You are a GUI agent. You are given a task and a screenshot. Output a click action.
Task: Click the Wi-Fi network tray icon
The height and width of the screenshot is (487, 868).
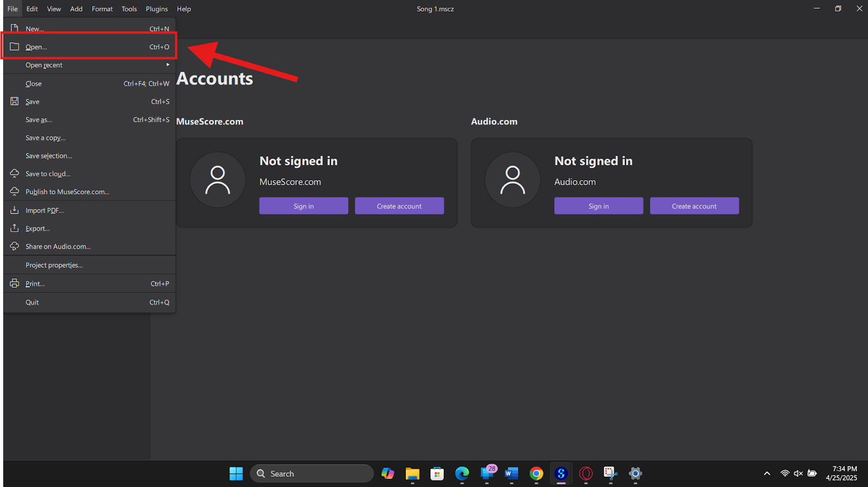(x=785, y=473)
